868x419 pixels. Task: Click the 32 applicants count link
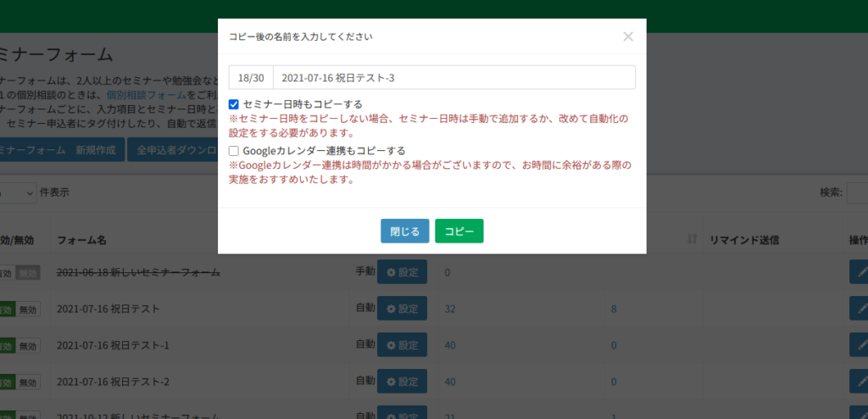tap(450, 309)
